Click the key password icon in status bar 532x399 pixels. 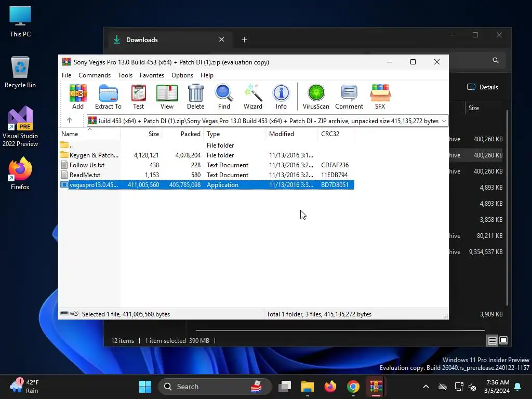pos(74,313)
